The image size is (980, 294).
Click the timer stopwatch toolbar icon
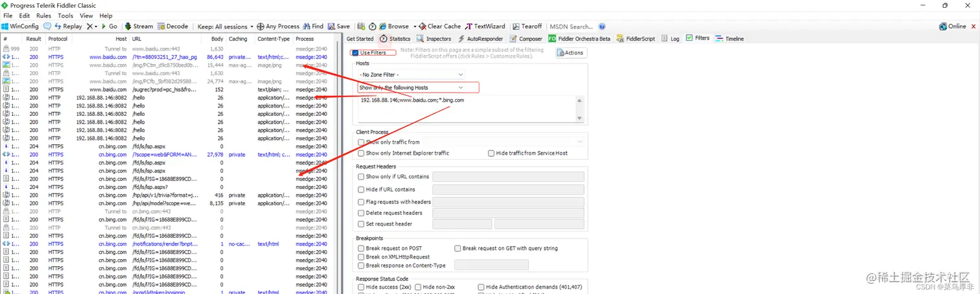pos(373,27)
